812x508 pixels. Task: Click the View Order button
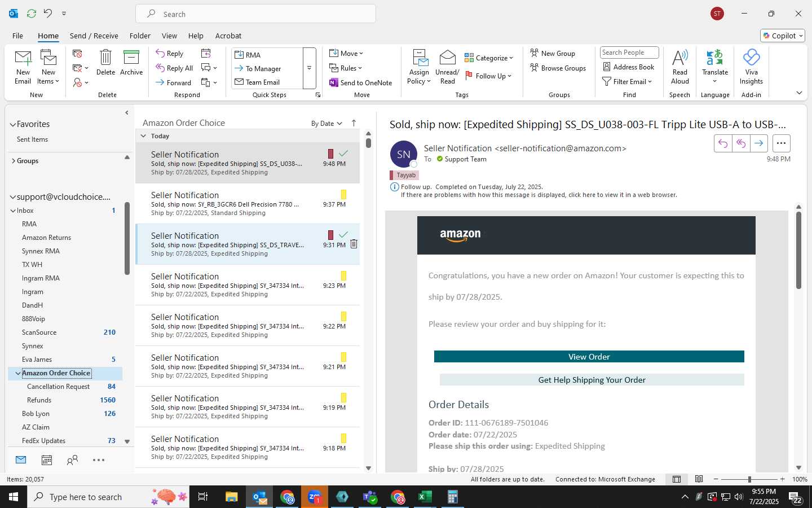(589, 357)
